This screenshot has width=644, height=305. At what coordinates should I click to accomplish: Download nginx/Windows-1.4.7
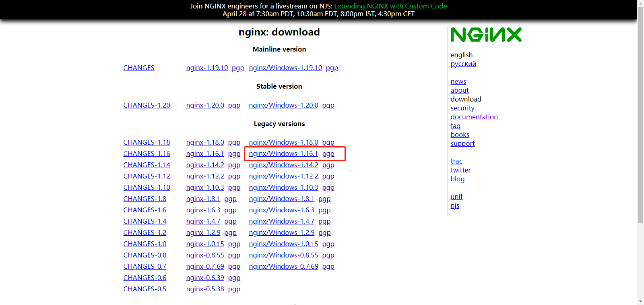(x=281, y=221)
